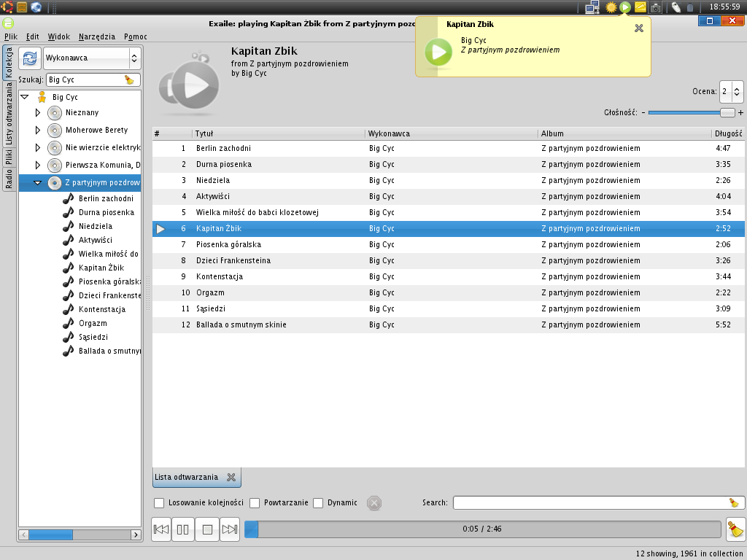The height and width of the screenshot is (560, 747).
Task: Go to the previous track
Action: point(161,529)
